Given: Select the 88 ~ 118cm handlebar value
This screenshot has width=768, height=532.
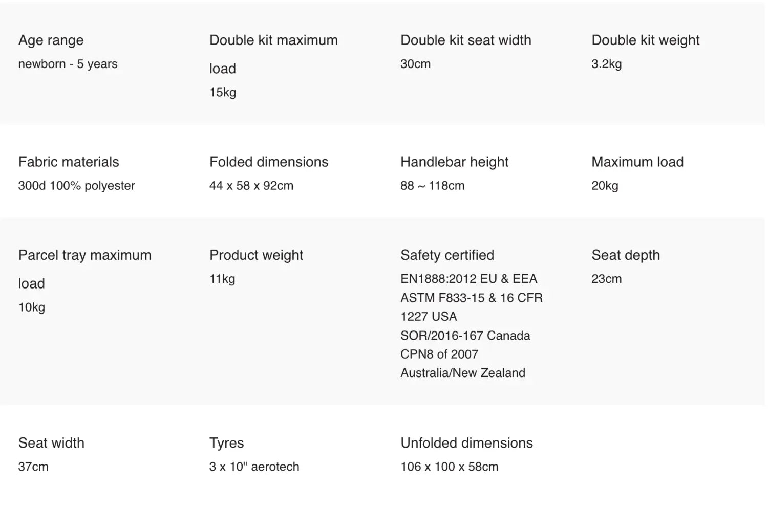Looking at the screenshot, I should click(x=432, y=186).
